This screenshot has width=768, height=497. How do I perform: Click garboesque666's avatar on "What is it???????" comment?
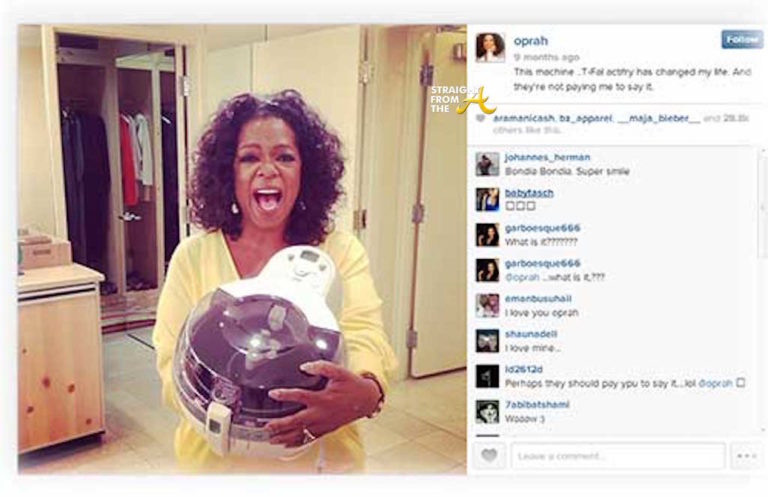coord(487,235)
